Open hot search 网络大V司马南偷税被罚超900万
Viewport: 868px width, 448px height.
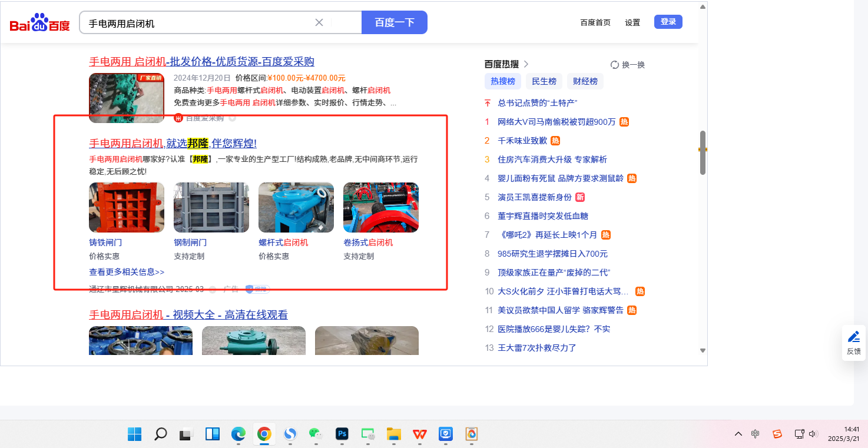[556, 122]
